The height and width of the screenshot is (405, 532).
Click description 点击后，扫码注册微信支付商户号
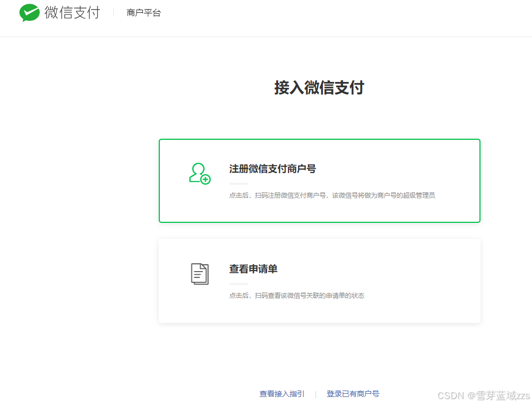tap(278, 196)
